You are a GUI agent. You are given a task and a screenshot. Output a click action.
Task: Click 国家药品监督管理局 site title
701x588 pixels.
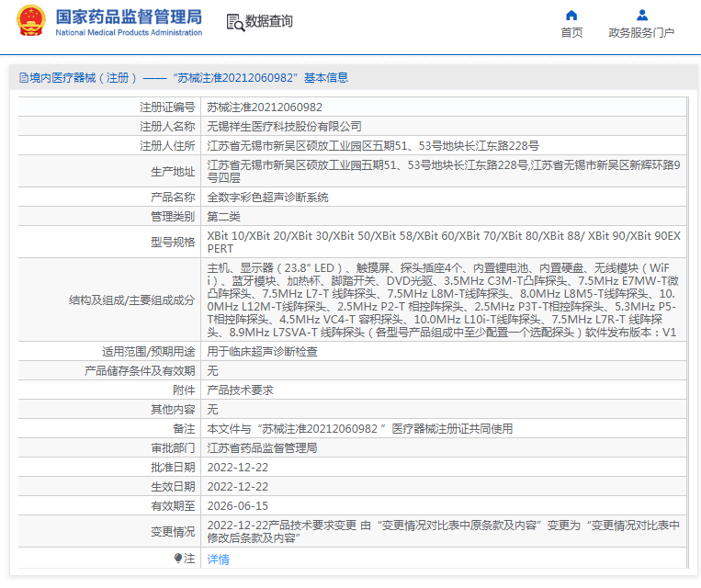click(129, 17)
